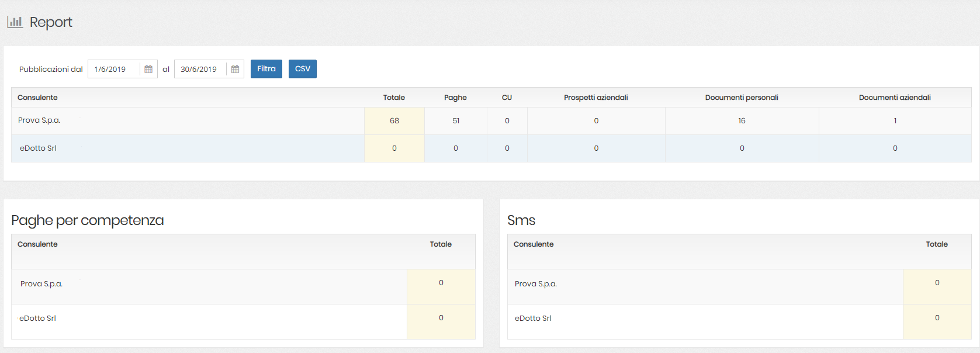Click the start date field showing 1/6/2019
980x353 pixels.
[x=114, y=69]
